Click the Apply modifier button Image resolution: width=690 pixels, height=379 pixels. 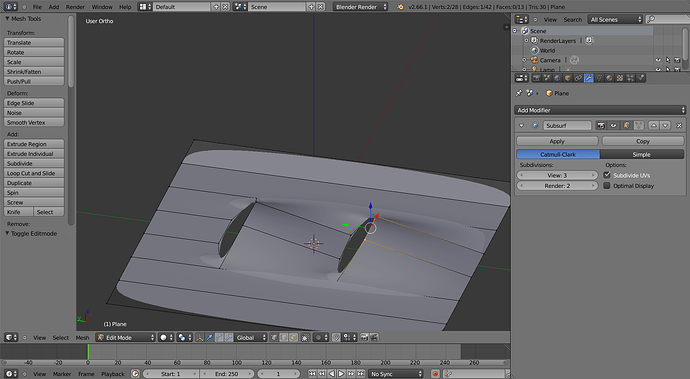[x=557, y=141]
